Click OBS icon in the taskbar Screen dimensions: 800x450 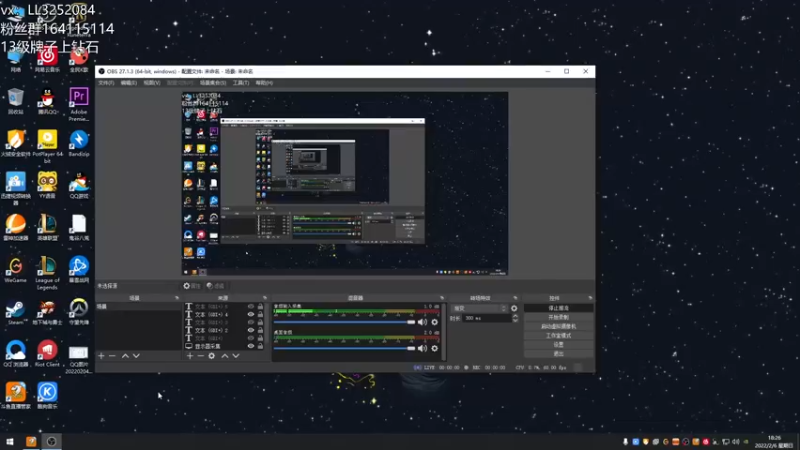pyautogui.click(x=52, y=441)
